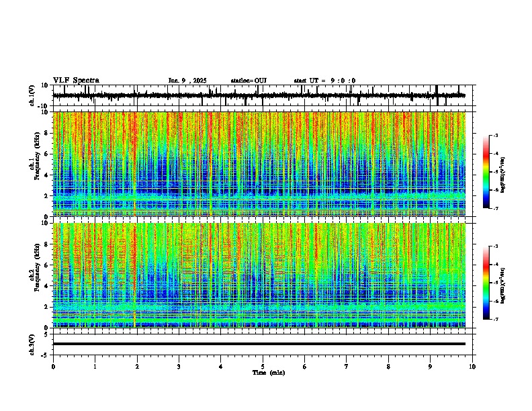Click the "ch.3(V)" axis label
Screen dimensions: 532x411
pos(32,345)
